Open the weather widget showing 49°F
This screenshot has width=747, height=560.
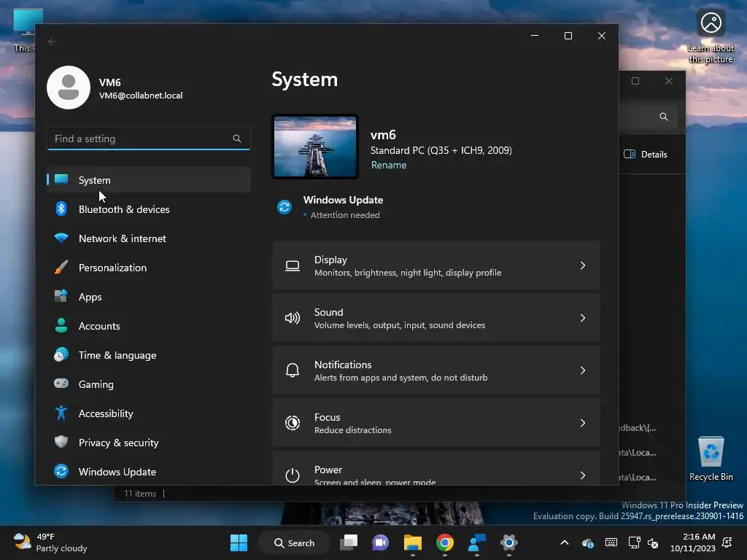click(x=50, y=542)
